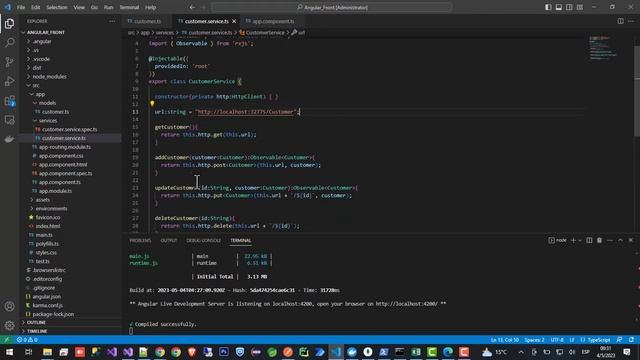Open the File menu

21,7
